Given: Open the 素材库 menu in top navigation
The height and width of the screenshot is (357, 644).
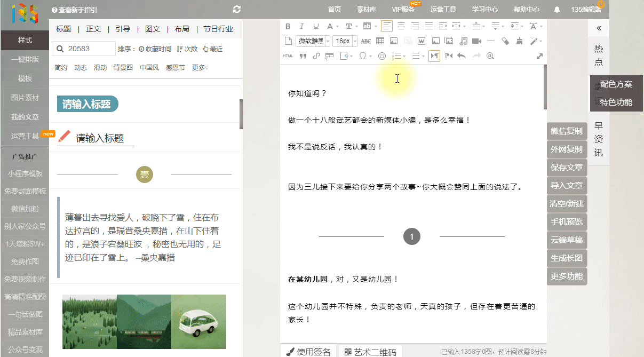Looking at the screenshot, I should [x=367, y=10].
